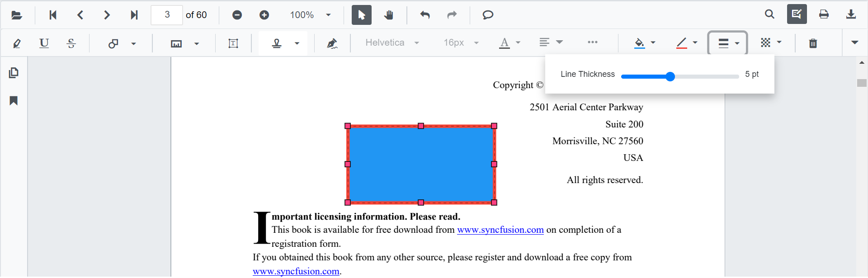Click the vertical scrollbar thumb

pos(862,83)
